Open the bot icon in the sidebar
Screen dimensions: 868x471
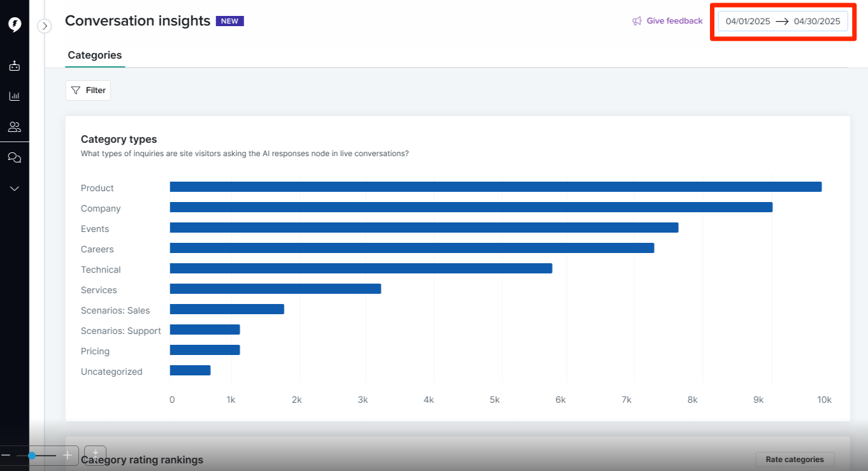click(15, 66)
